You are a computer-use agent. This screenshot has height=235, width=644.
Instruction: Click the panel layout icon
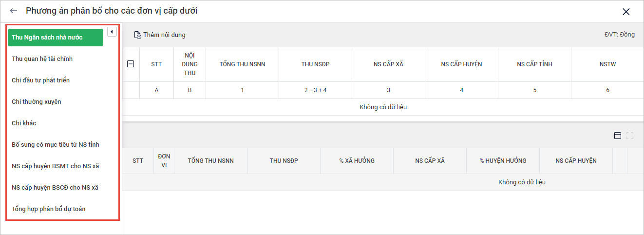(x=618, y=136)
